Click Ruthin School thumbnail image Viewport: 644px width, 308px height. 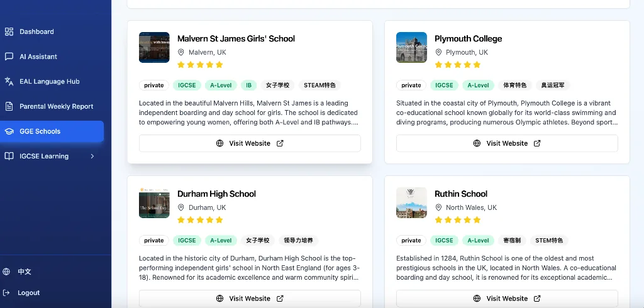(411, 202)
